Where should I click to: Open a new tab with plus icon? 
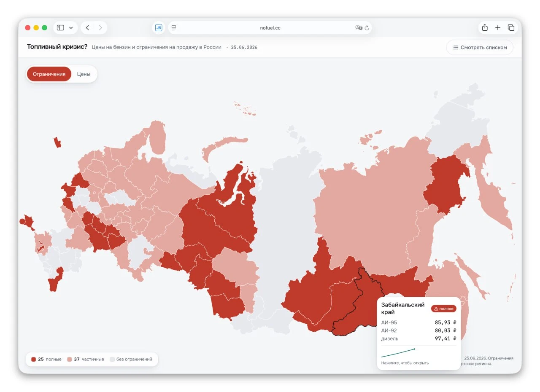coord(498,28)
